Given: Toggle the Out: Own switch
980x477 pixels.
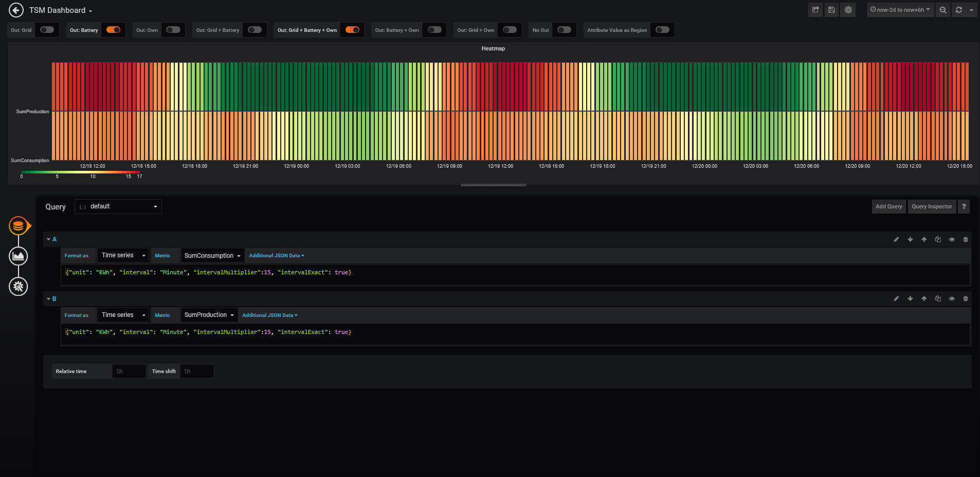Looking at the screenshot, I should point(173,30).
